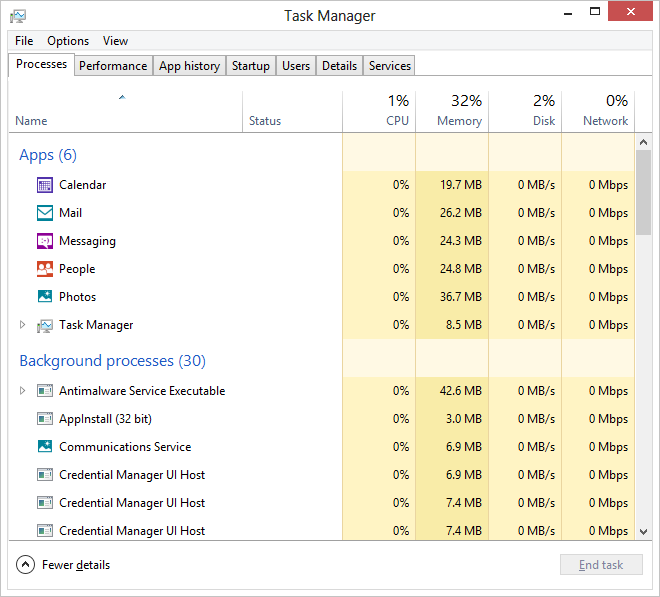Select the Antimalware Service Executable name
This screenshot has width=660, height=597.
tap(142, 391)
